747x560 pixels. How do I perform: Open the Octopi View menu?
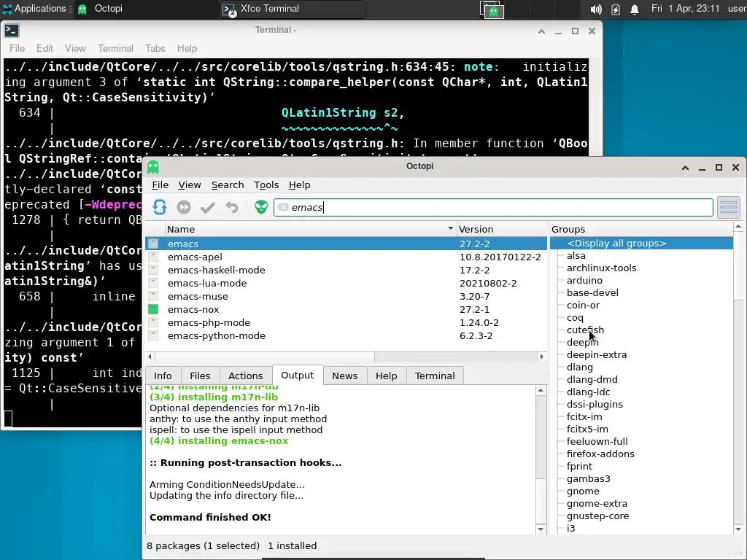[x=190, y=184]
